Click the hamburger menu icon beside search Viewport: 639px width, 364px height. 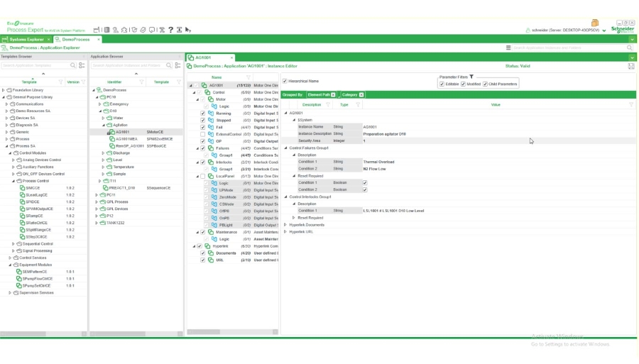pos(508,48)
